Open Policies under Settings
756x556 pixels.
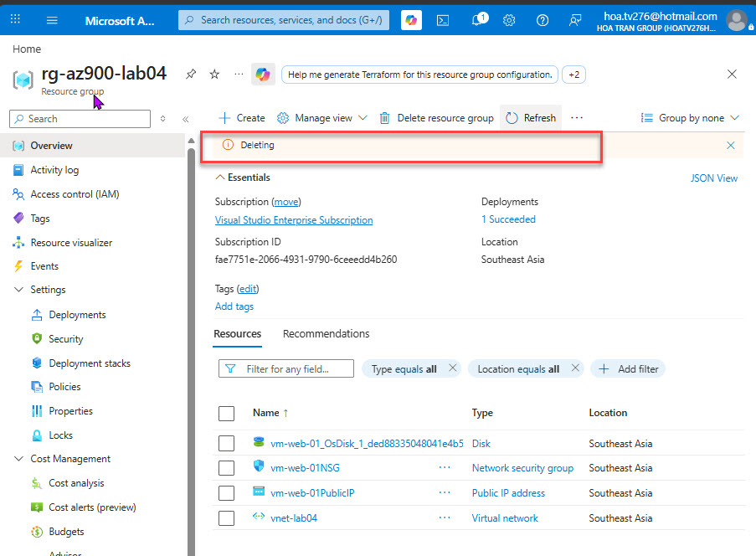(x=64, y=387)
